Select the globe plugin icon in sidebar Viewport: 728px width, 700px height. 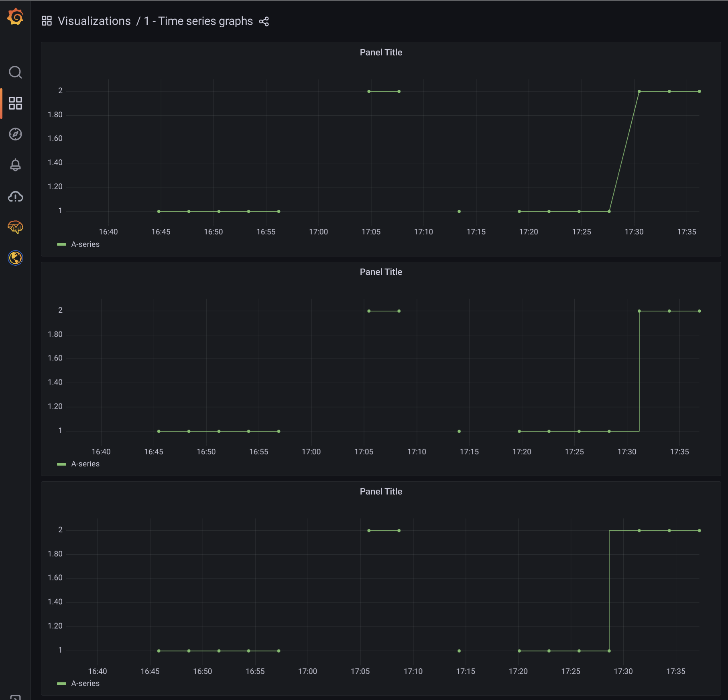click(x=15, y=258)
